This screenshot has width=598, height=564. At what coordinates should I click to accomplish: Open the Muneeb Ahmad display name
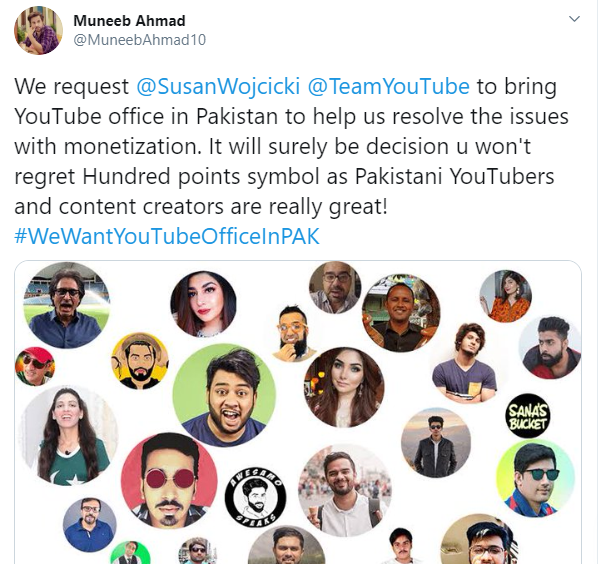(x=129, y=21)
